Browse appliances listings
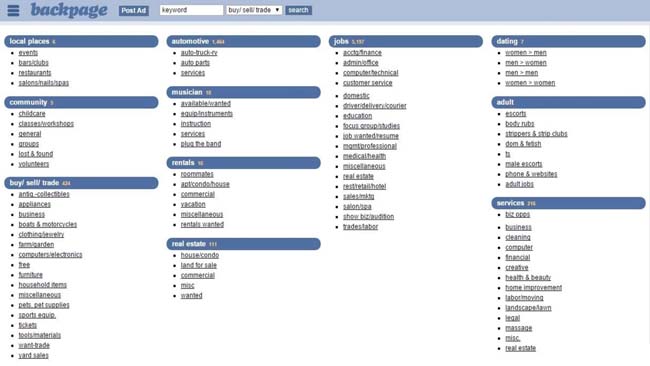 (x=34, y=204)
